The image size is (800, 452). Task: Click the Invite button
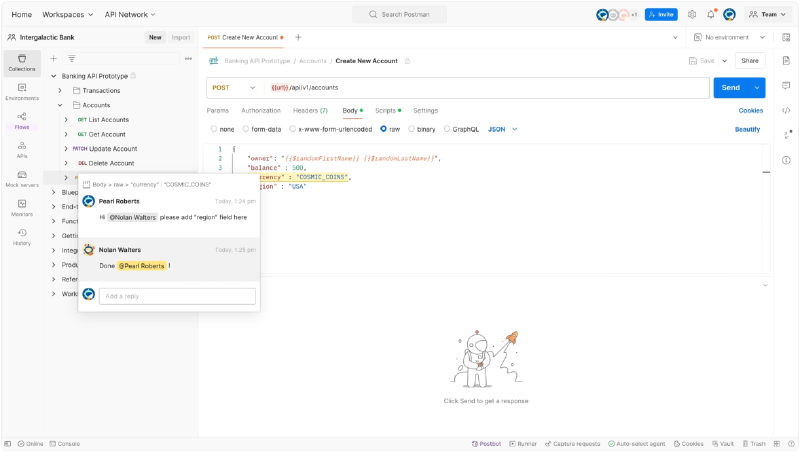661,14
